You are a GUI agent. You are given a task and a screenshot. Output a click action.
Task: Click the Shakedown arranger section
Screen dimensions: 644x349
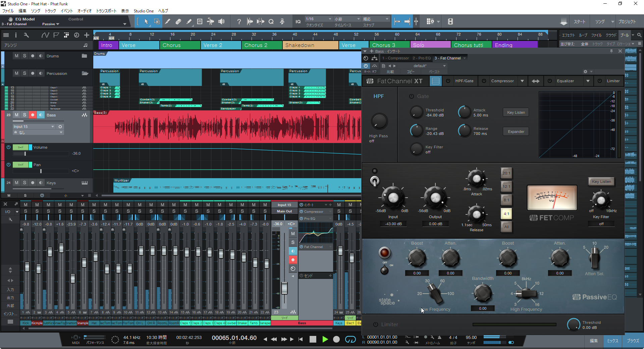tap(310, 45)
